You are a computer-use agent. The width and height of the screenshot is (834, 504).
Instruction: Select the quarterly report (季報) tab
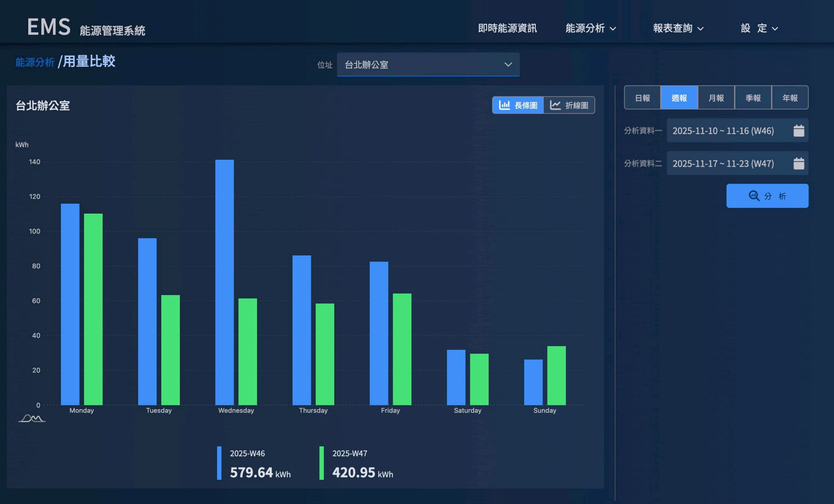753,98
